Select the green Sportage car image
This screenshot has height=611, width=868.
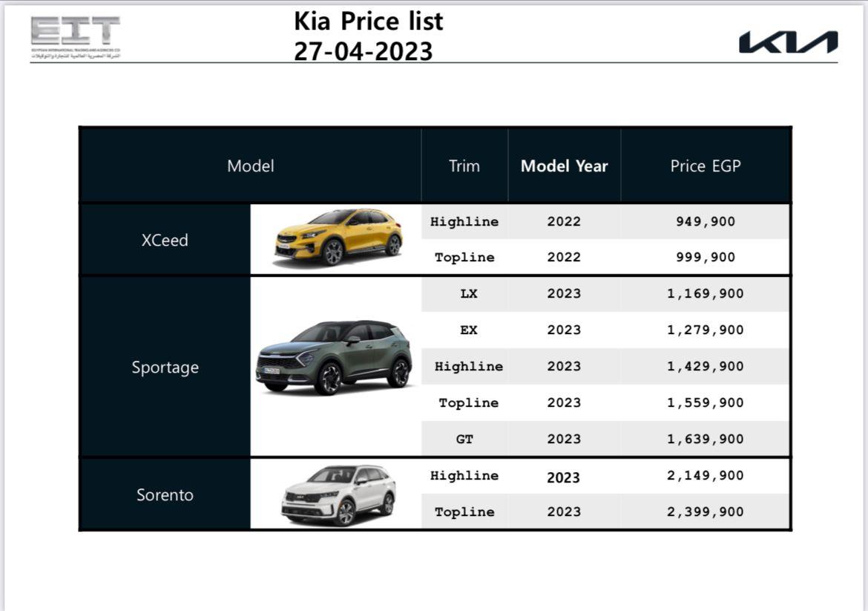[334, 358]
